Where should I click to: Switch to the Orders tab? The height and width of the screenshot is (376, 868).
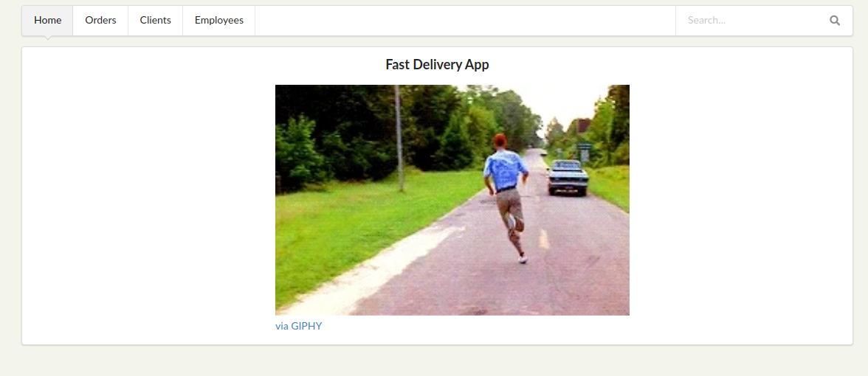(100, 21)
